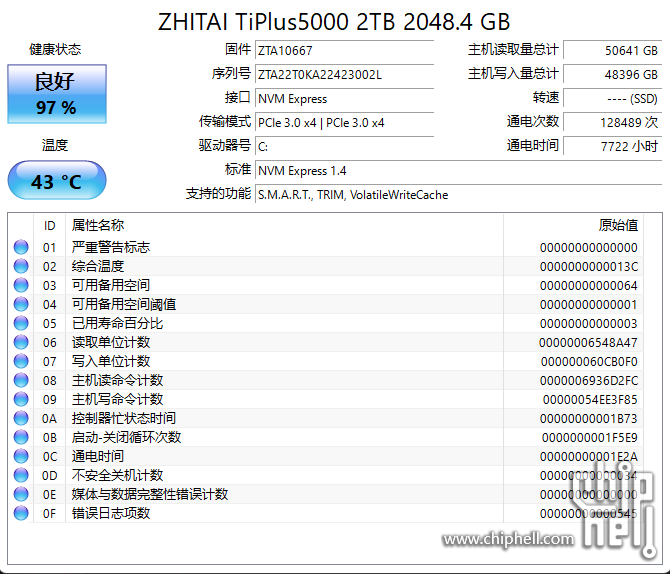
Task: Click the supported features field S.M.A.R.T., TRIM
Action: pyautogui.click(x=458, y=194)
